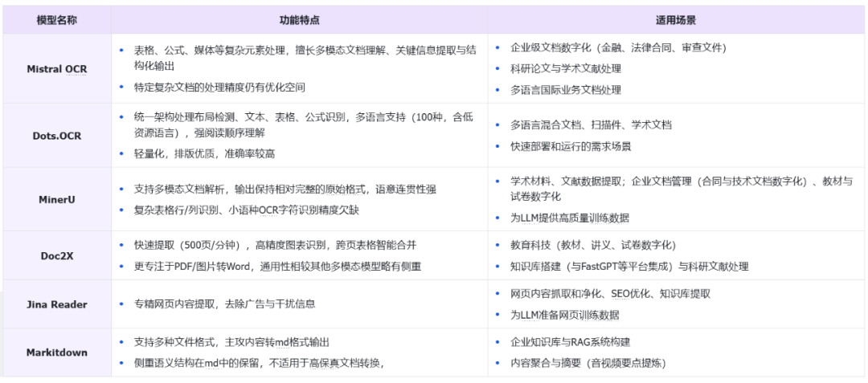Select the Jina Reader model name cell
The image size is (868, 383).
click(x=56, y=304)
